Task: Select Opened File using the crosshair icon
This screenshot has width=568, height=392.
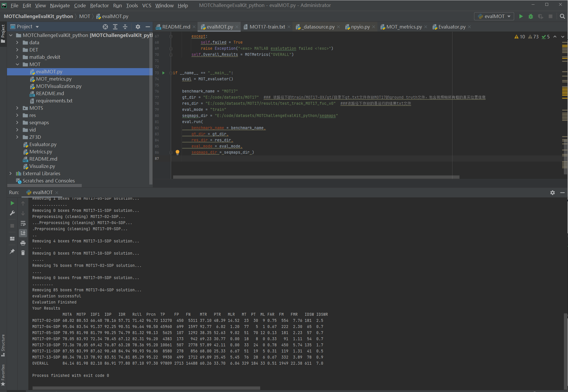Action: click(x=105, y=26)
